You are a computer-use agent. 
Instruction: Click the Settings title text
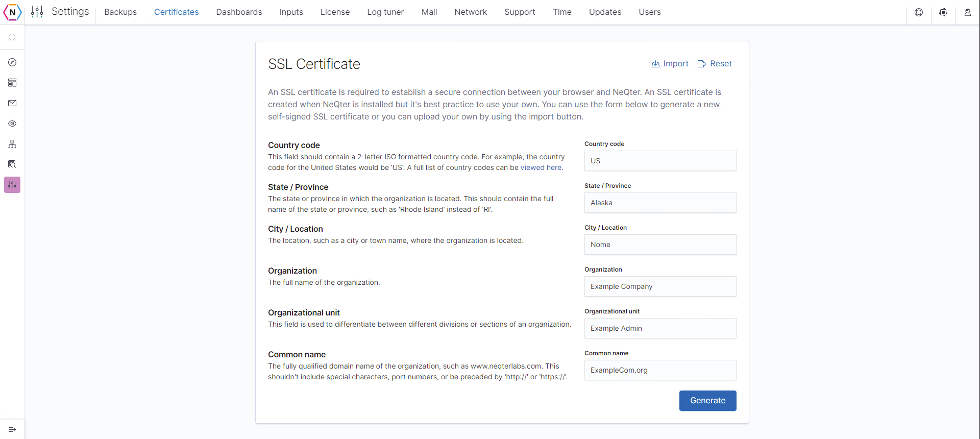tap(70, 12)
